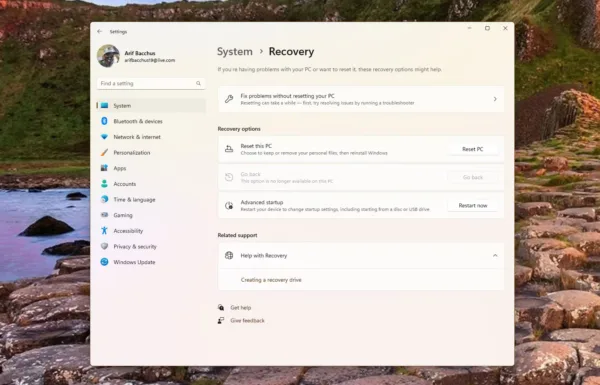
Task: Select the Windows Update icon
Action: (104, 262)
